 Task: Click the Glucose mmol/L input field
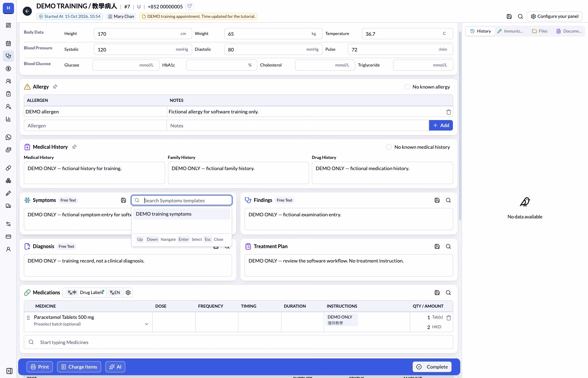[x=126, y=65]
